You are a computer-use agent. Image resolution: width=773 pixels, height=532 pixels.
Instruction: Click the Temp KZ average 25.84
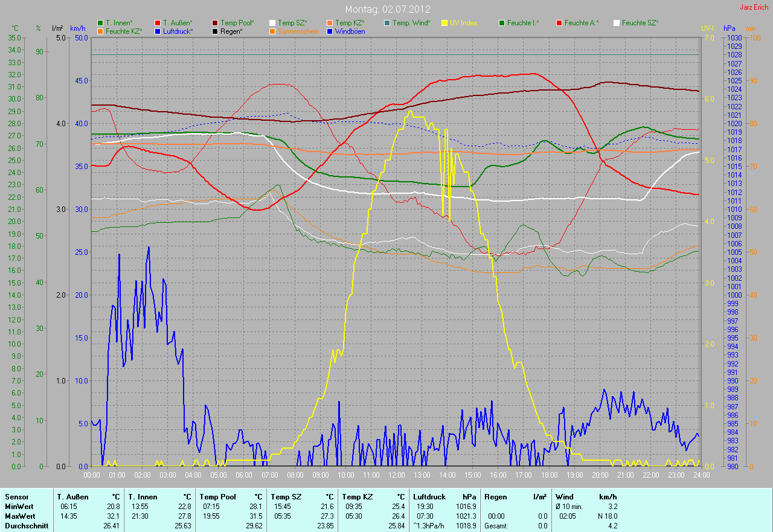pos(396,526)
